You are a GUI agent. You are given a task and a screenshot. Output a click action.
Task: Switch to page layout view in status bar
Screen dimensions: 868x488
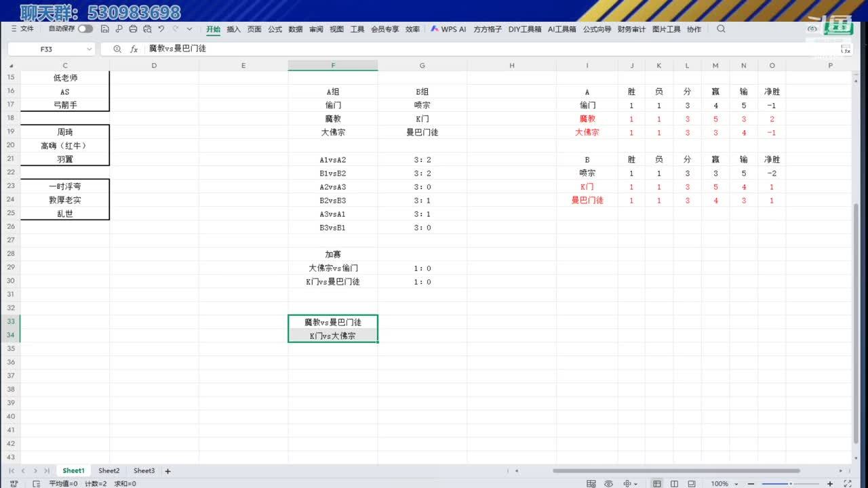pos(675,484)
